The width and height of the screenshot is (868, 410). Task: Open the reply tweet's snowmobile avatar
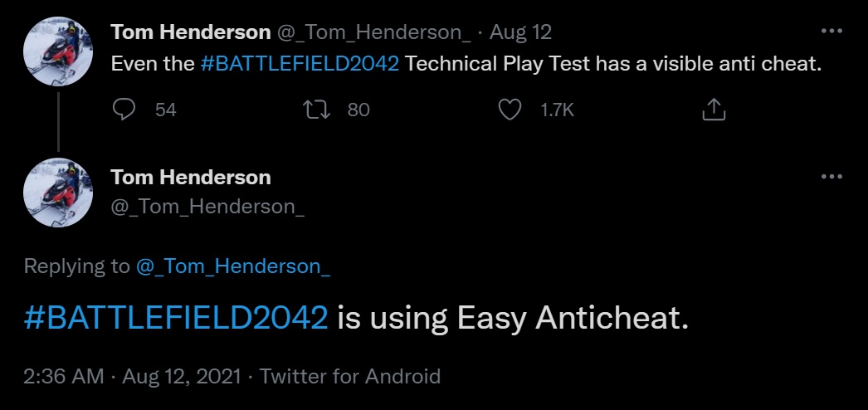point(58,193)
